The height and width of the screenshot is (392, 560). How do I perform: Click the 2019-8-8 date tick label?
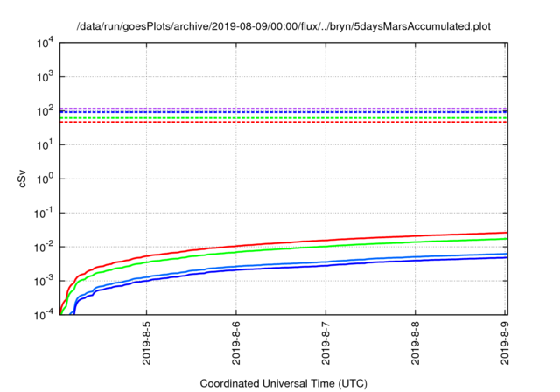click(416, 343)
